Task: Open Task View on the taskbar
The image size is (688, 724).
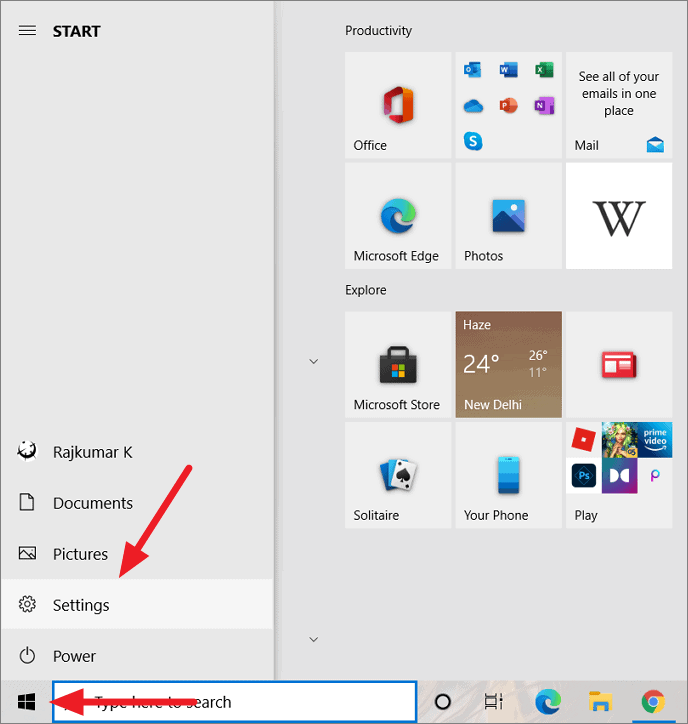Action: [x=493, y=702]
